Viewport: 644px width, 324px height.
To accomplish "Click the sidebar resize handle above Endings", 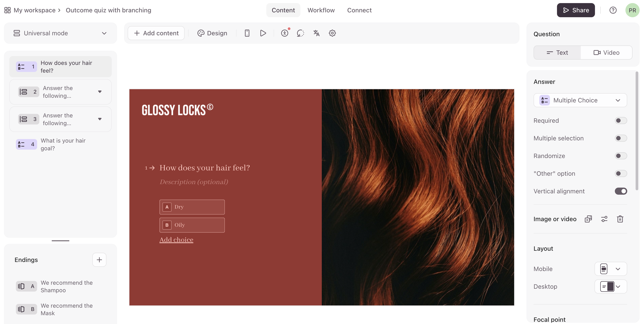I will click(61, 241).
